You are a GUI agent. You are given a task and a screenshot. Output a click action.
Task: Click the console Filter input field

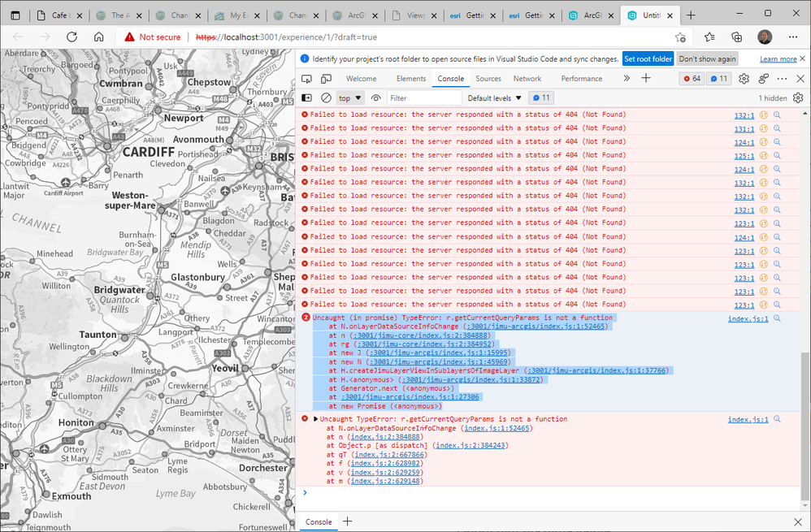[423, 97]
